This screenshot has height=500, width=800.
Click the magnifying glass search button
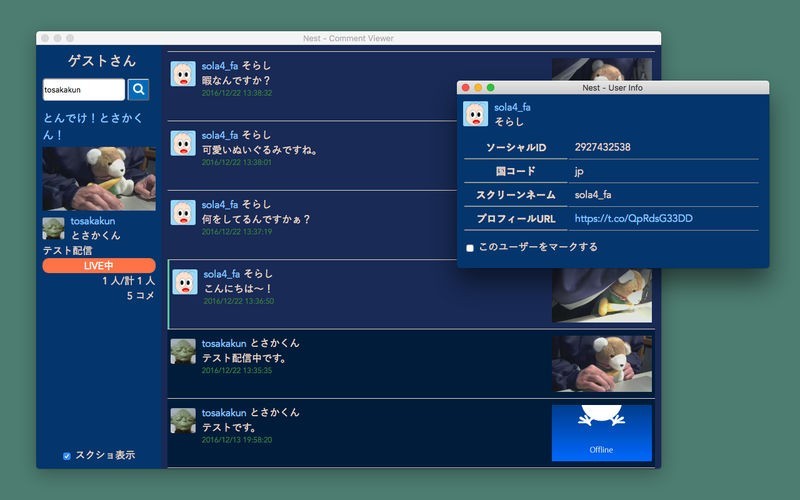(x=138, y=90)
